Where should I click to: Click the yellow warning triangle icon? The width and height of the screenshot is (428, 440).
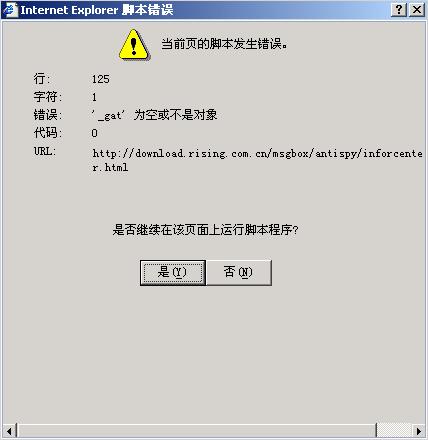[134, 45]
